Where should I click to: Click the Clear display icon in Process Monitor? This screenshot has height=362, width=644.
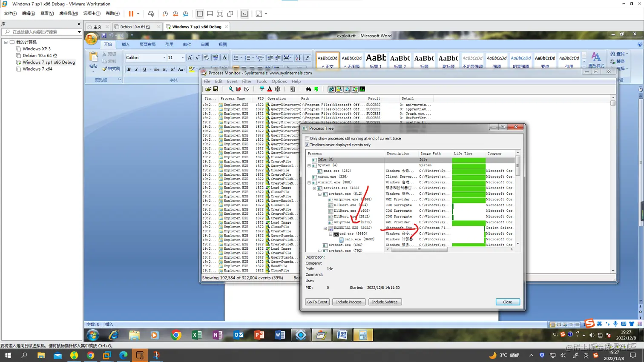pos(247,89)
